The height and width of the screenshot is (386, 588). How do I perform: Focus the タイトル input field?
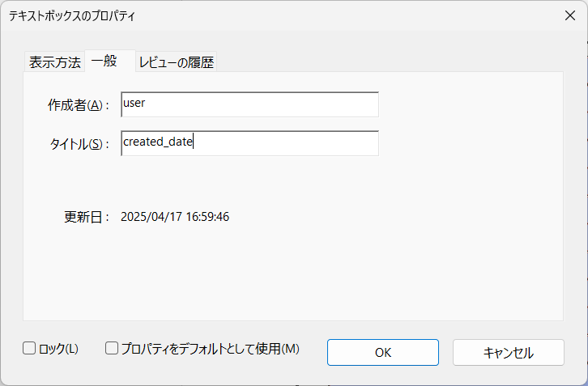pos(249,143)
